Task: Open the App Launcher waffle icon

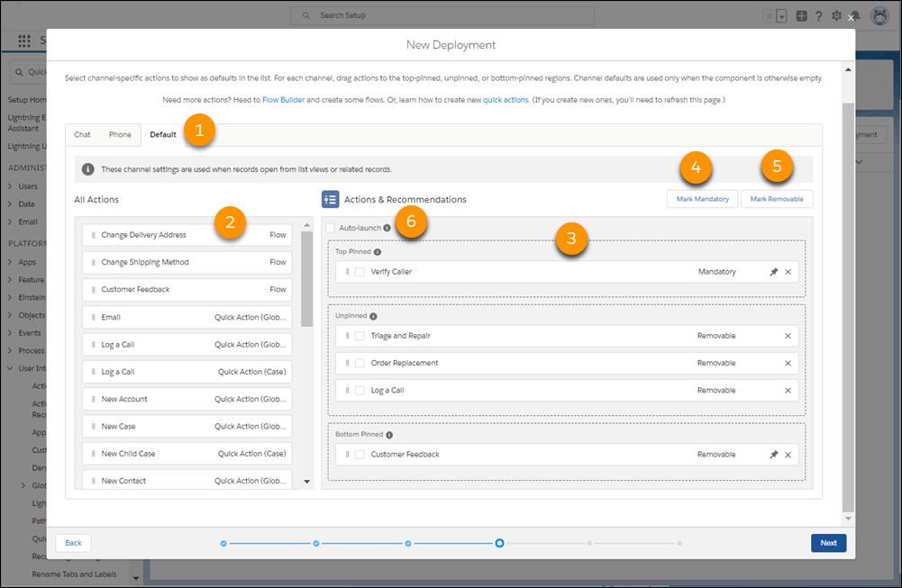Action: point(24,41)
